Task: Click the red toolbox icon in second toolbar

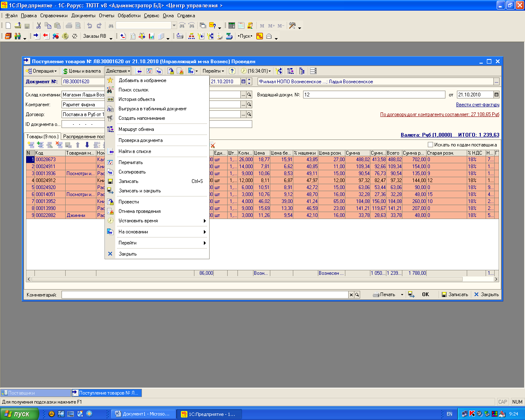Action: [8, 36]
